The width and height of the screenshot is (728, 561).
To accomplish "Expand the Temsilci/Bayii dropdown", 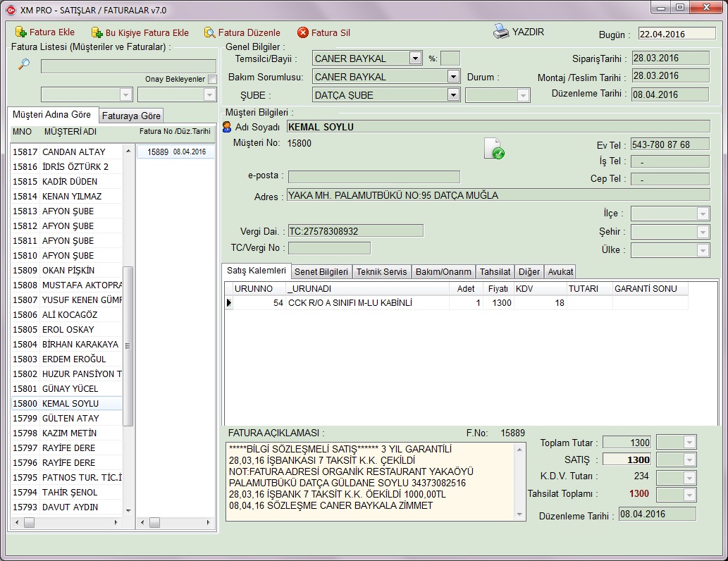I will tap(415, 58).
